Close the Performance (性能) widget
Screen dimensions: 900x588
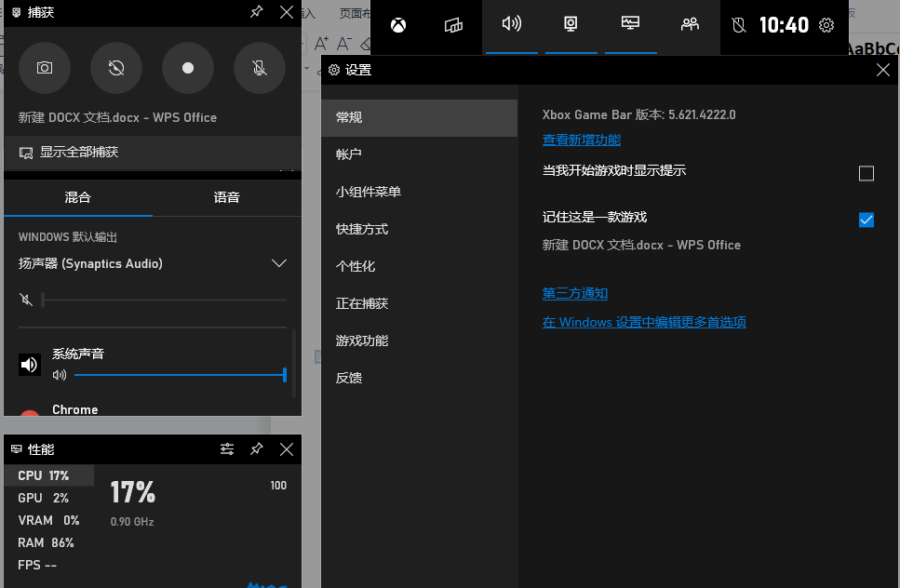click(287, 449)
